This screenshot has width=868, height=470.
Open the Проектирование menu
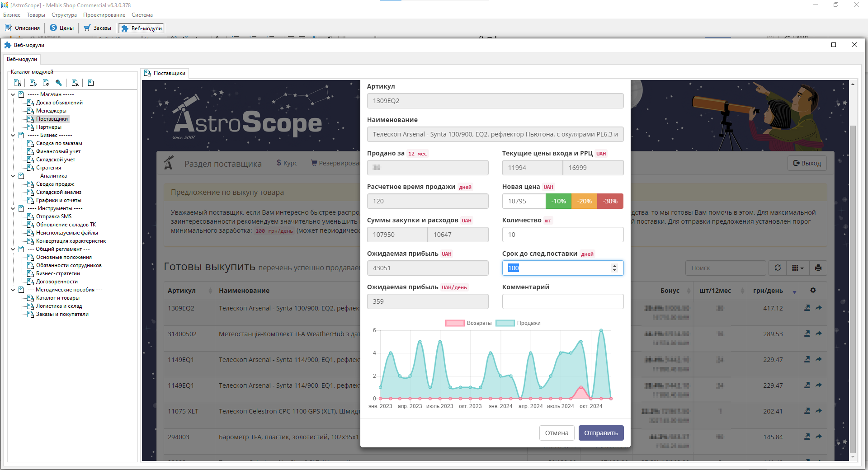104,15
